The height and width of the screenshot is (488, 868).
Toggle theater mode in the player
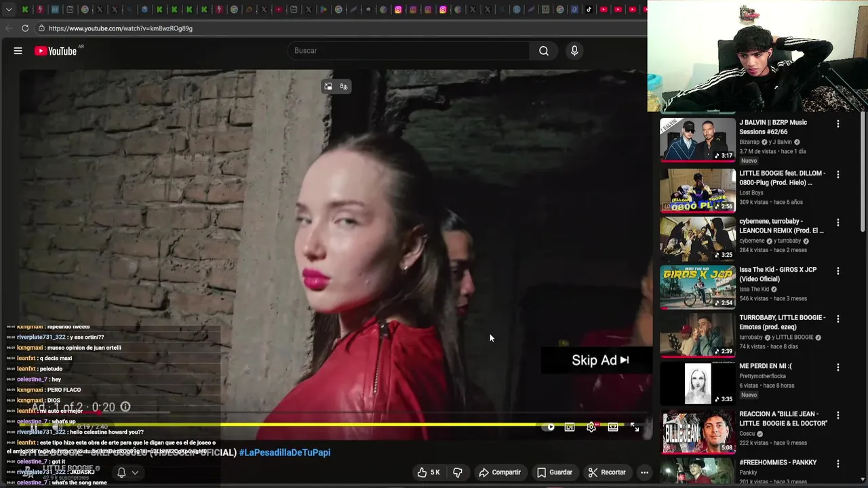[x=613, y=427]
